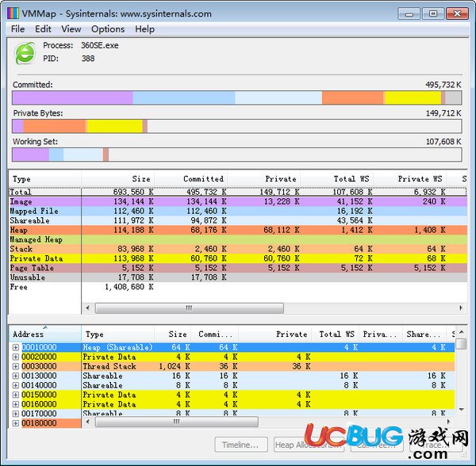This screenshot has height=466, width=476.
Task: Sort summary table by Private WS column
Action: click(x=410, y=179)
